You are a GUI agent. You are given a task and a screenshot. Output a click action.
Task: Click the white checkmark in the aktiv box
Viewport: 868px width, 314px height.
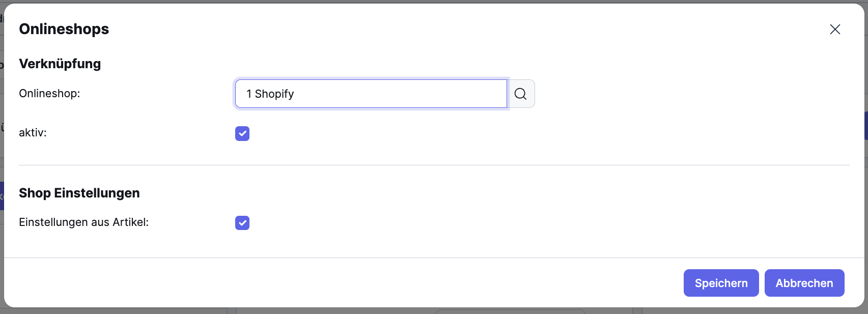242,133
